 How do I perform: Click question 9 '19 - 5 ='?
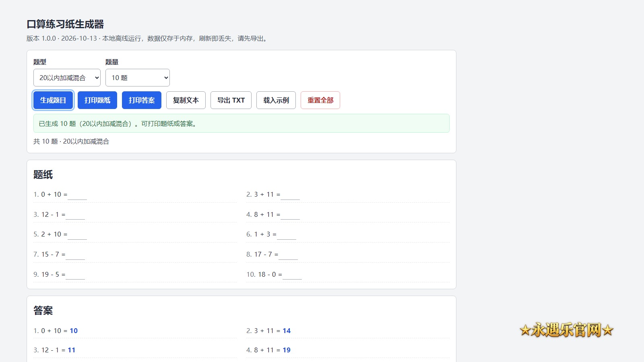tap(135, 274)
